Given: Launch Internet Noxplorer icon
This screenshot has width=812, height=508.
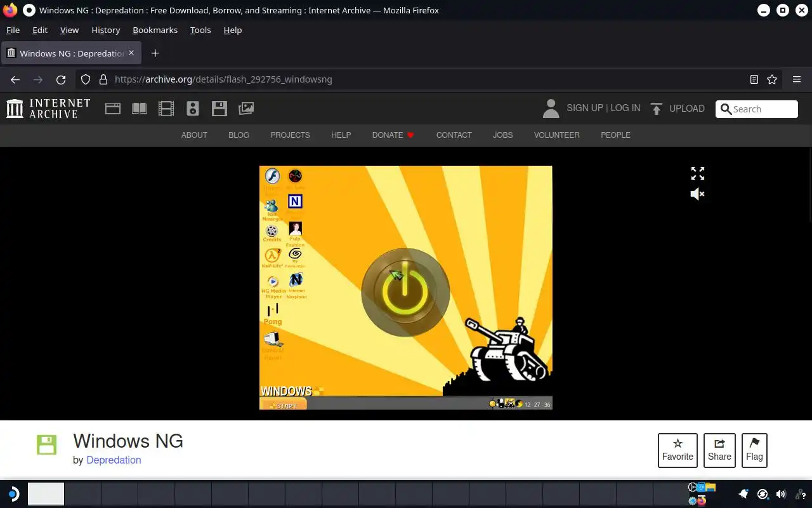Looking at the screenshot, I should pos(296,285).
